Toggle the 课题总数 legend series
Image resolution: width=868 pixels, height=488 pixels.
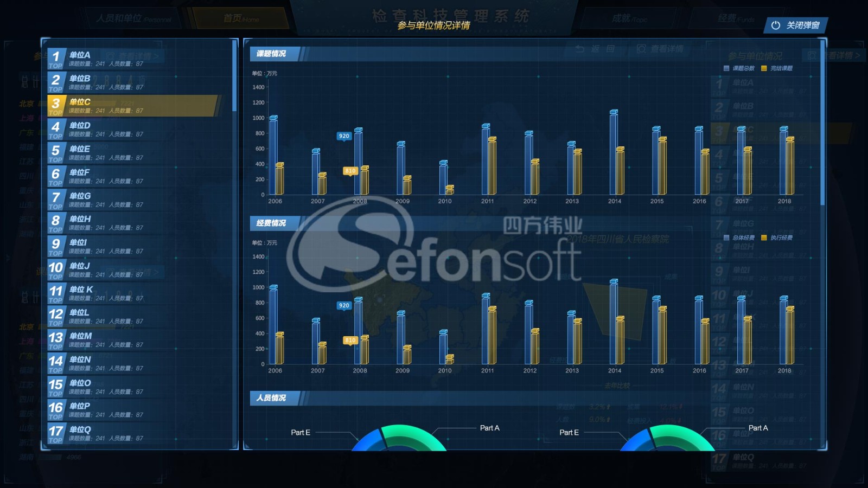click(739, 68)
